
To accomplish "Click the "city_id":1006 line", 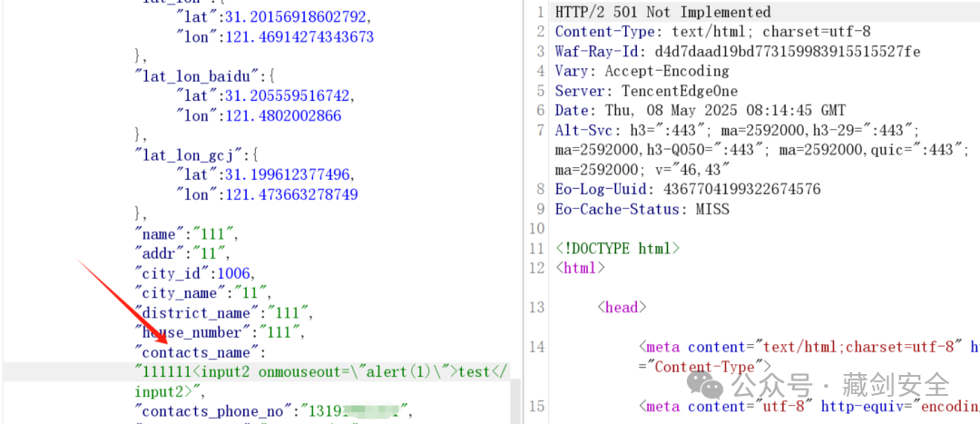I will pyautogui.click(x=195, y=273).
